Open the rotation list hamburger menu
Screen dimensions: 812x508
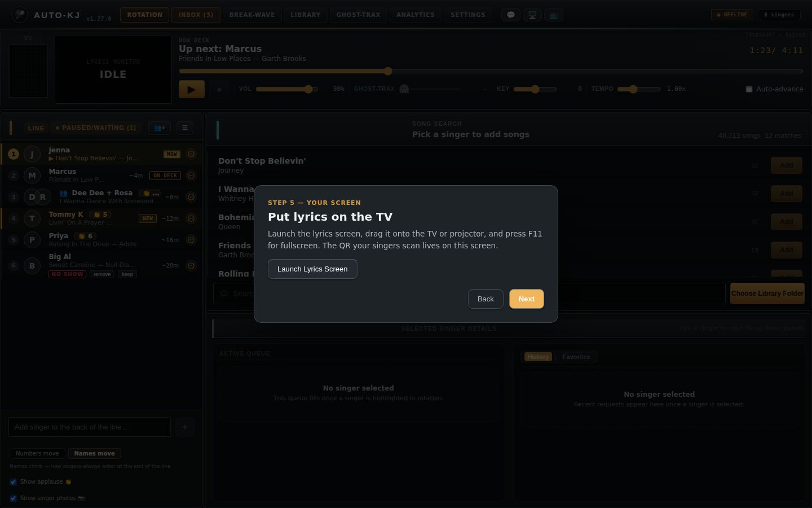pyautogui.click(x=185, y=128)
